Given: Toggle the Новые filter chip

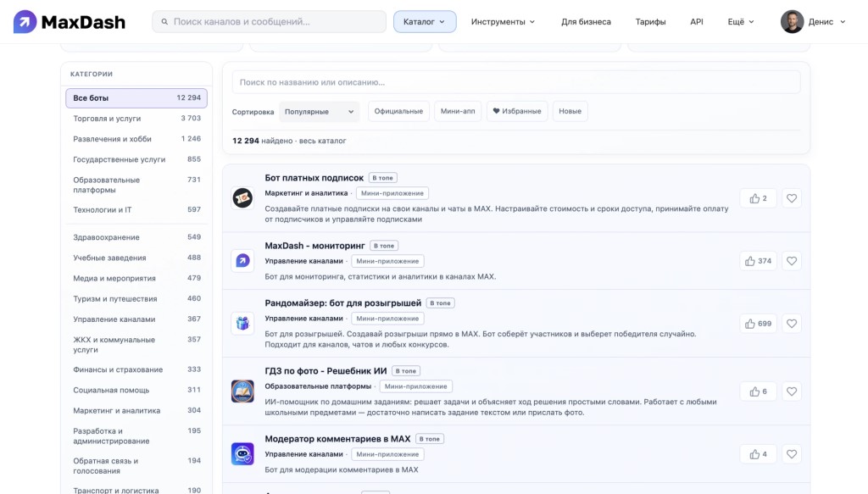Looking at the screenshot, I should tap(570, 111).
